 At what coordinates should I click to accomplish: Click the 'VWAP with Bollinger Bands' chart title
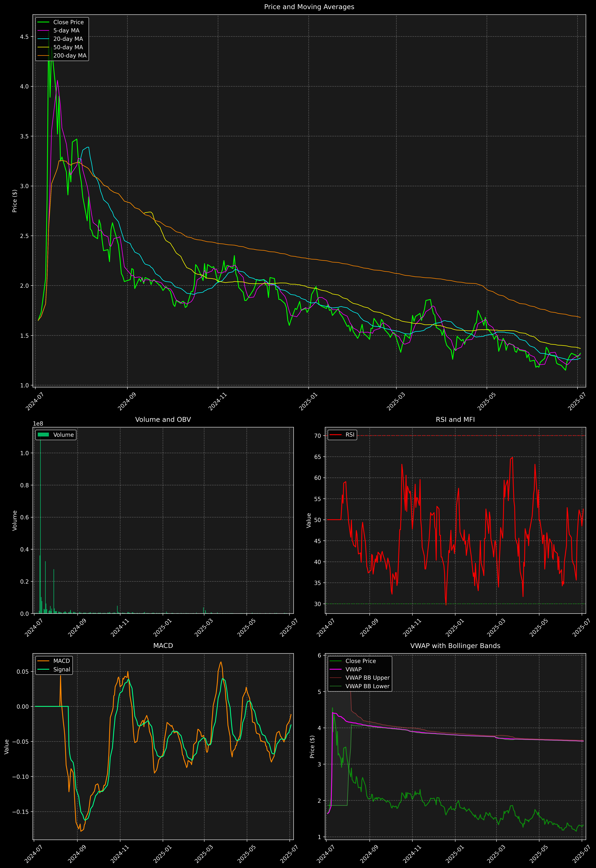[x=455, y=646]
